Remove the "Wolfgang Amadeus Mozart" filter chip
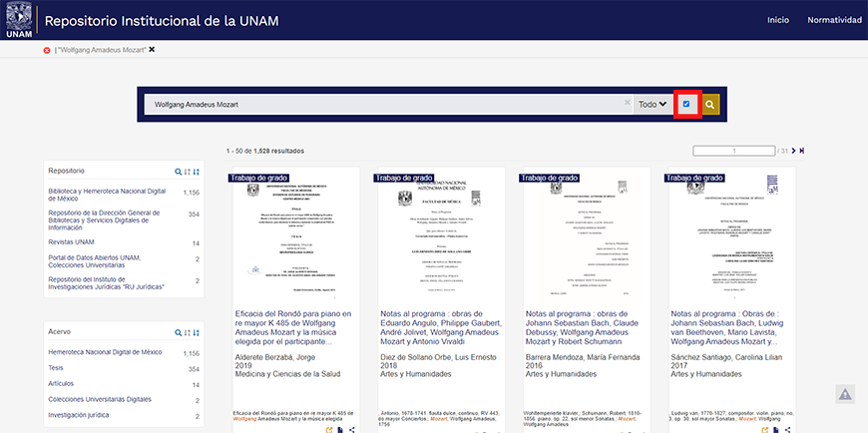This screenshot has height=433, width=868. click(x=152, y=49)
